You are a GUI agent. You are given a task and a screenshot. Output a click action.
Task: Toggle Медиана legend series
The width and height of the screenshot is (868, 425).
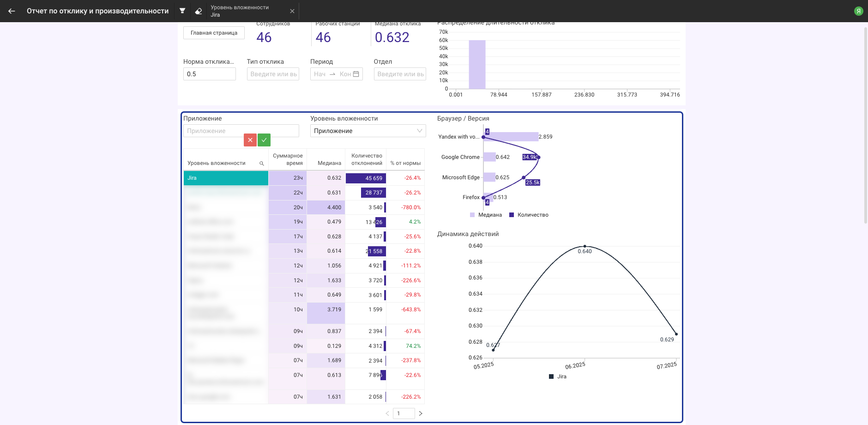pyautogui.click(x=486, y=215)
